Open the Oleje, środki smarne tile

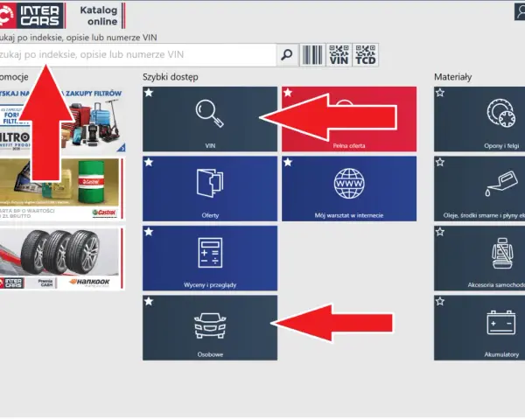(x=479, y=189)
